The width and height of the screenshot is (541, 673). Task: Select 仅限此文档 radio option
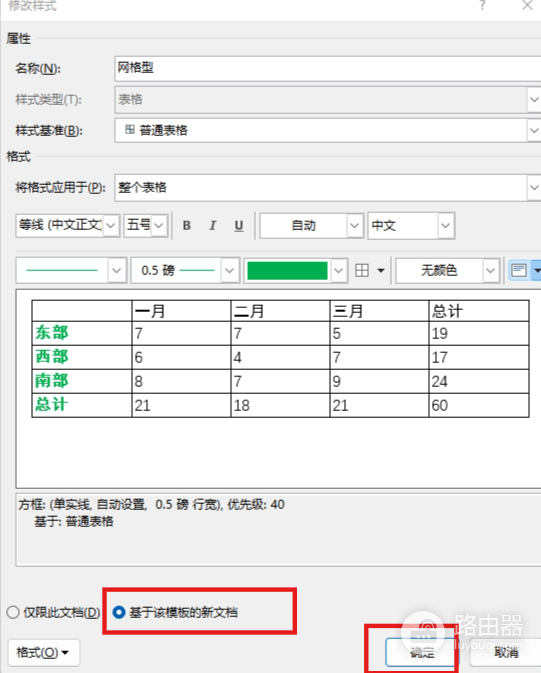click(x=53, y=612)
